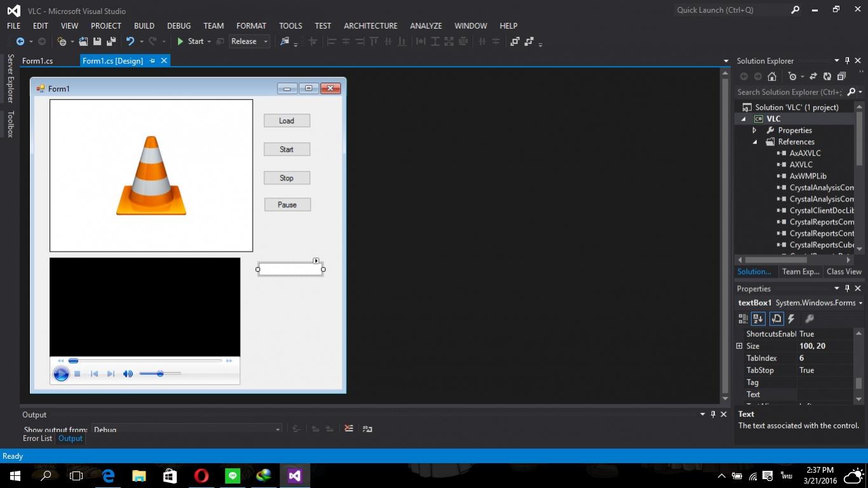868x488 pixels.
Task: Click the media player play button
Action: [x=61, y=374]
